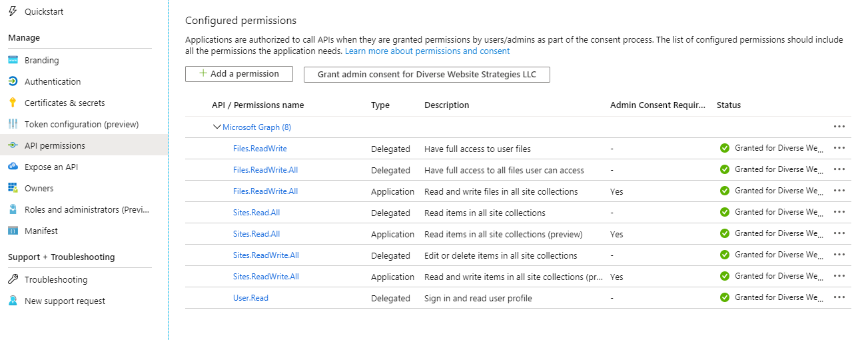Open the Manifest editor

click(x=41, y=231)
